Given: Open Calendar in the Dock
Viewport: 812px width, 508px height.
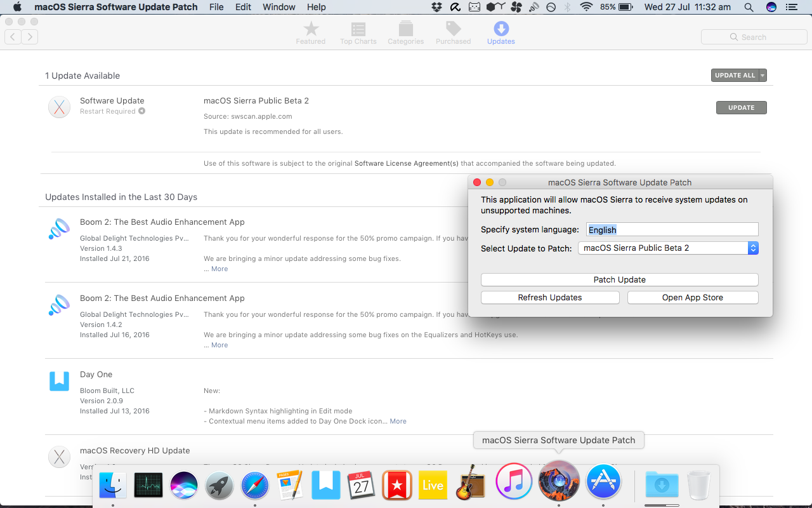Looking at the screenshot, I should click(361, 486).
